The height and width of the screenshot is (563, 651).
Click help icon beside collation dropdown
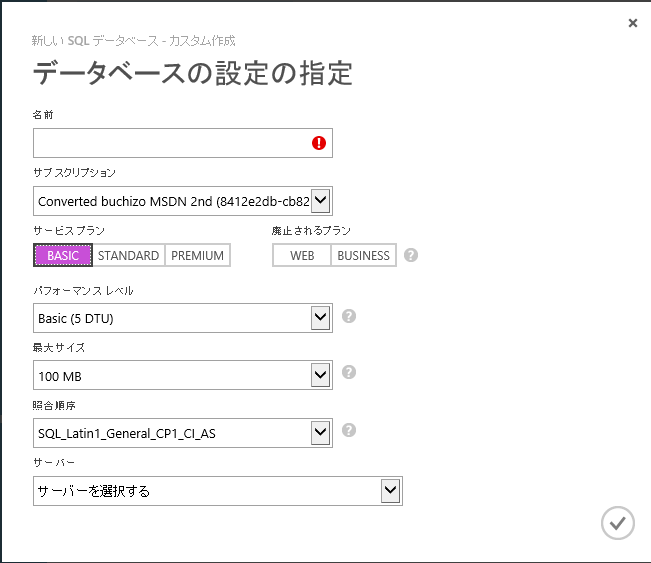[349, 431]
